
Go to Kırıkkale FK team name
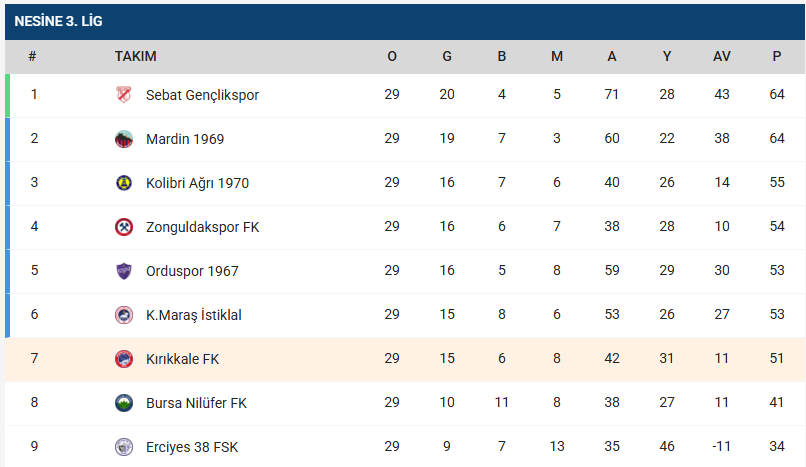tap(182, 359)
